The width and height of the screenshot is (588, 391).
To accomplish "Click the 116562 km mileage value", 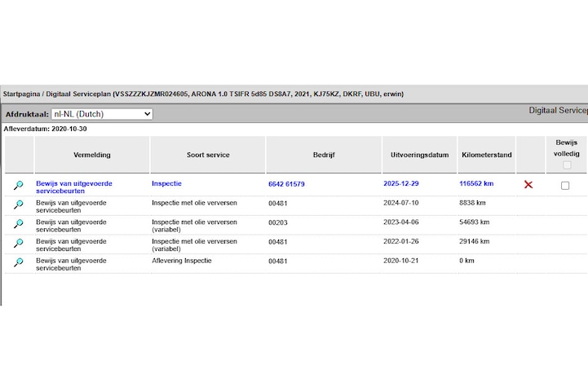I will pos(476,184).
